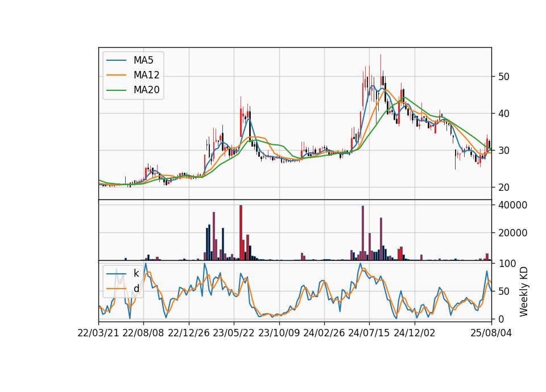Viewport: 546px width, 392px height.
Task: Click the date label 23/05/22
Action: tap(234, 333)
